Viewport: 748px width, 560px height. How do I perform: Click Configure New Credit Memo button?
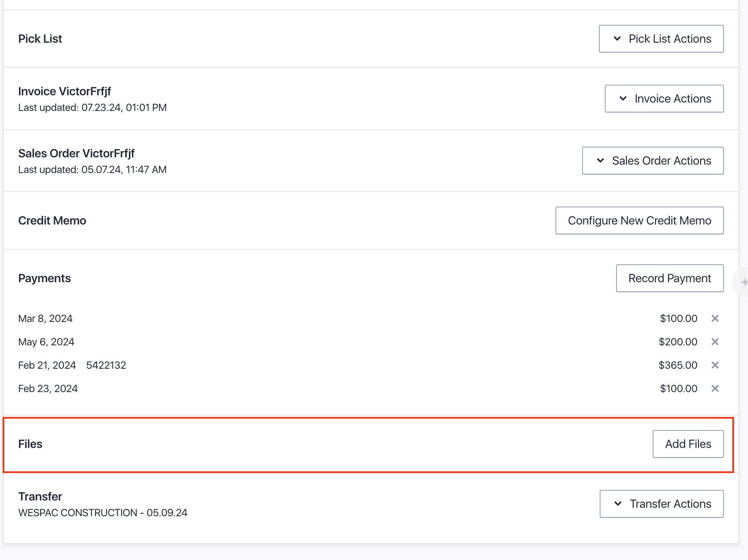coord(640,220)
